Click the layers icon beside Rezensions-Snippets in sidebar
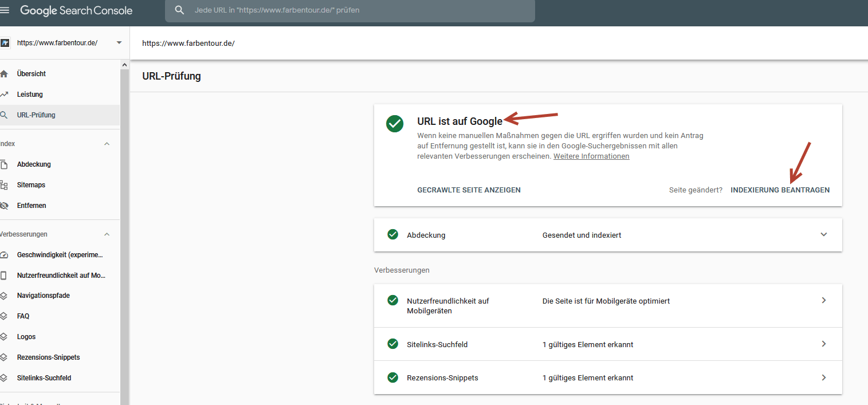The height and width of the screenshot is (405, 868). (4, 357)
